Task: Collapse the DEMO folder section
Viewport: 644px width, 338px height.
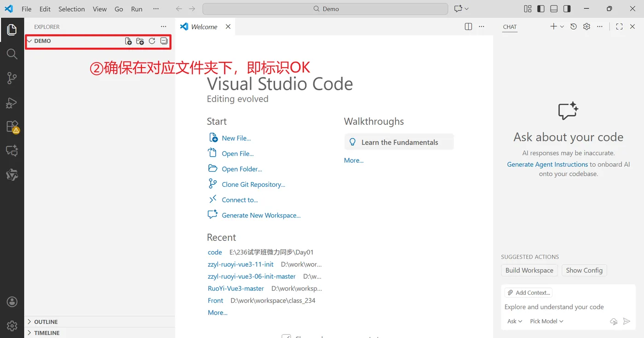Action: (29, 41)
